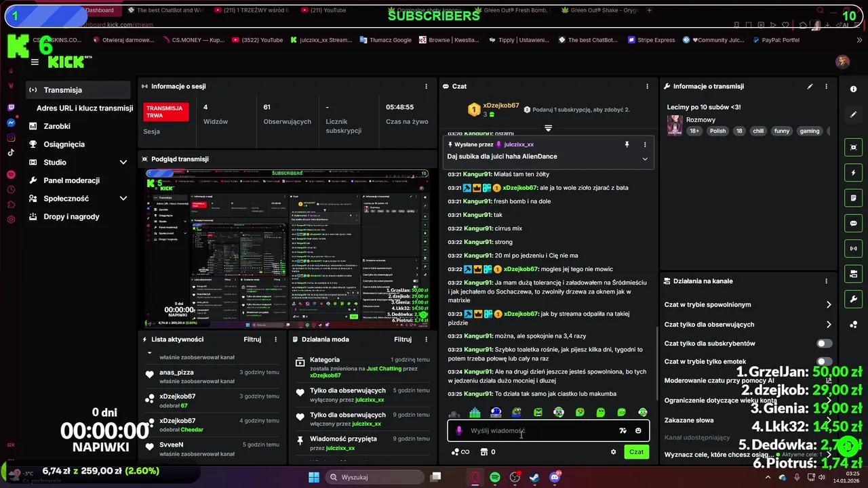This screenshot has width=868, height=488.
Task: Open the emoji picker in the chat input
Action: click(x=638, y=430)
